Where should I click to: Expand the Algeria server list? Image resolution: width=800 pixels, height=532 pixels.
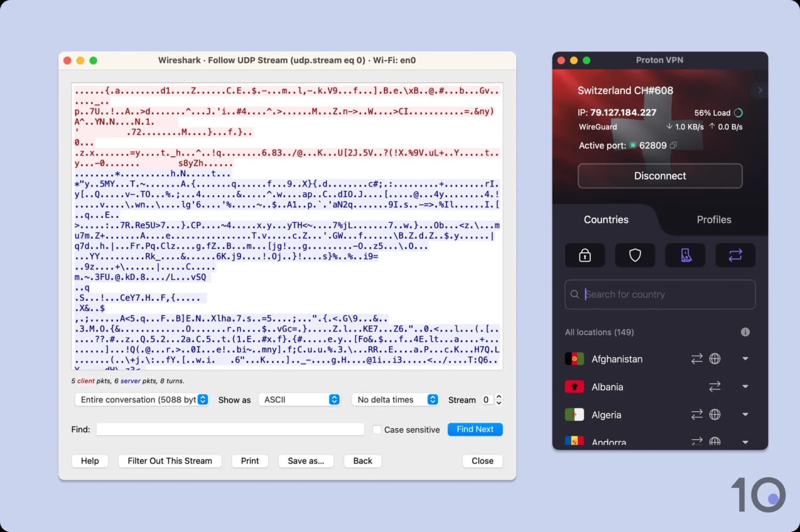tap(746, 414)
